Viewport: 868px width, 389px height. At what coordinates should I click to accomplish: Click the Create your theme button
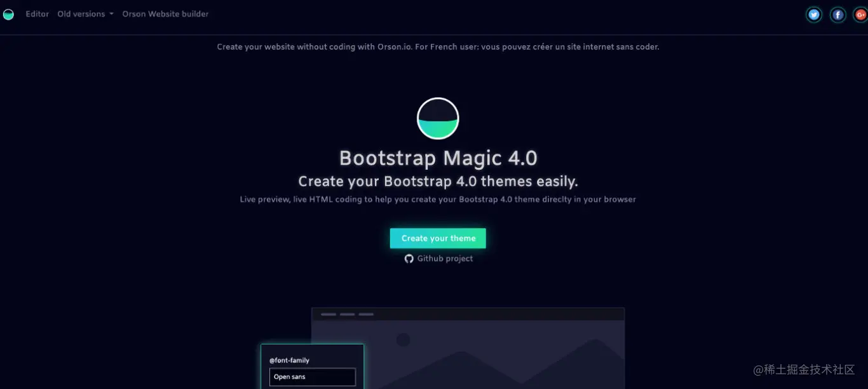coord(438,238)
